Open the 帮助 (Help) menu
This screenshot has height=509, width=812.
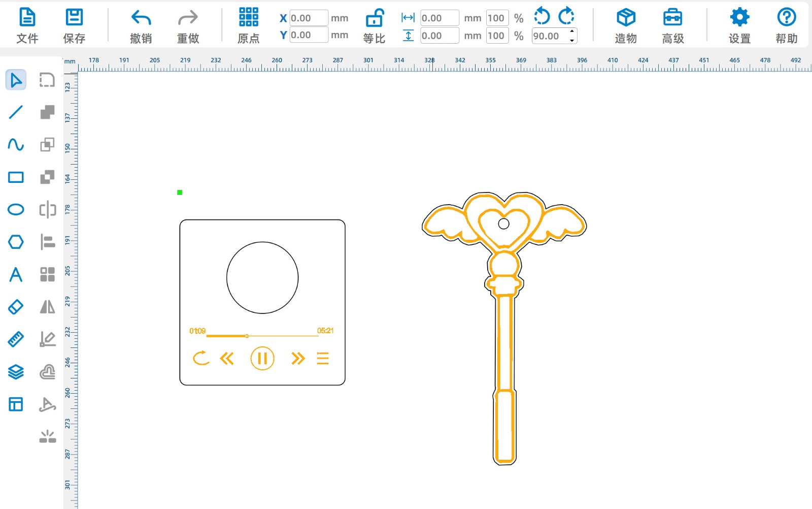[787, 25]
